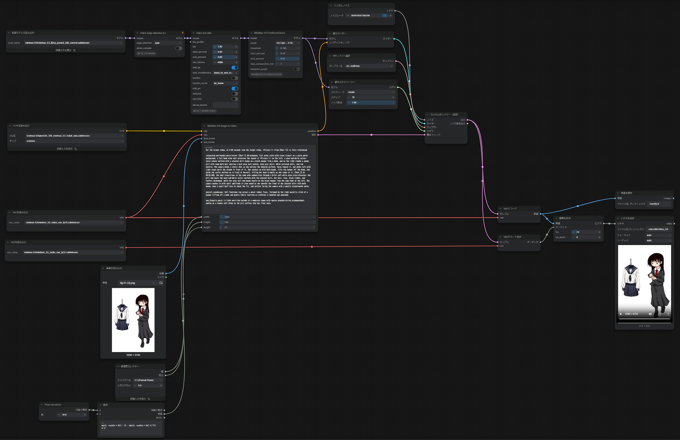Toggle the verbose switch in Patch node
Image resolution: width=680 pixels, height=440 pixels.
coord(235,94)
